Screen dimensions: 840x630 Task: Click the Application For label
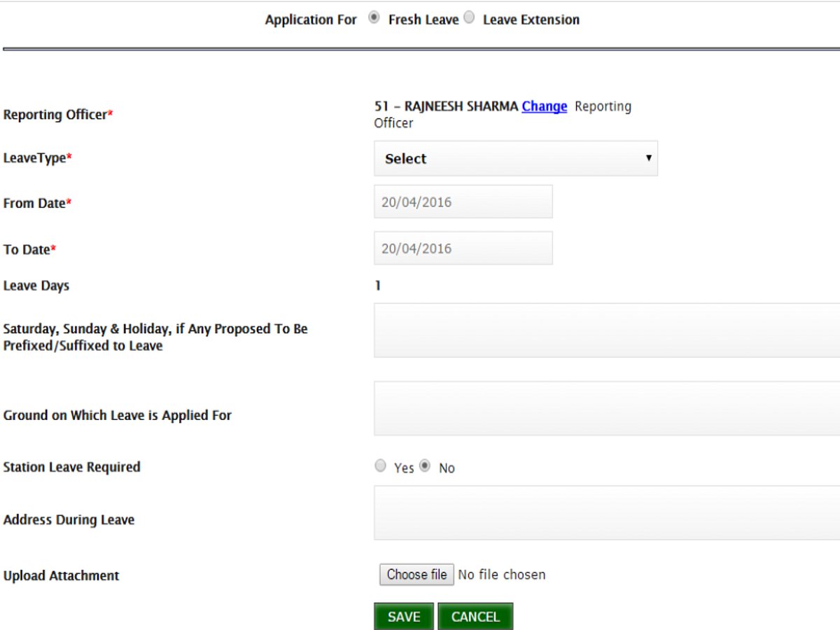pyautogui.click(x=311, y=20)
